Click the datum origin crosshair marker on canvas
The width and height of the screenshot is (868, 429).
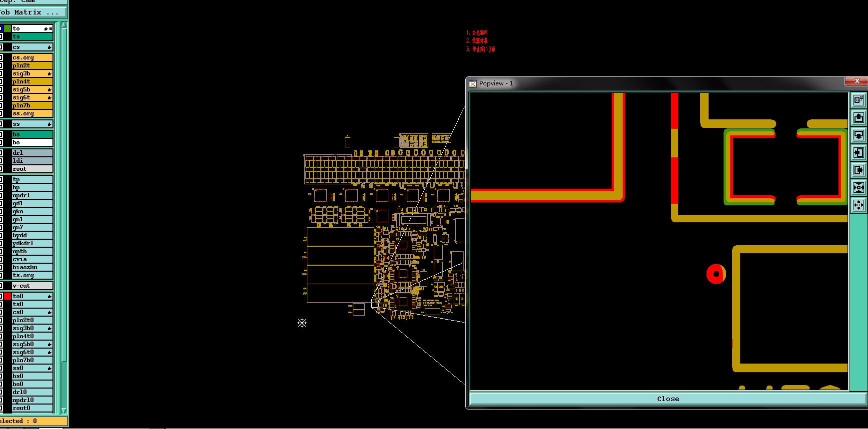[x=302, y=323]
